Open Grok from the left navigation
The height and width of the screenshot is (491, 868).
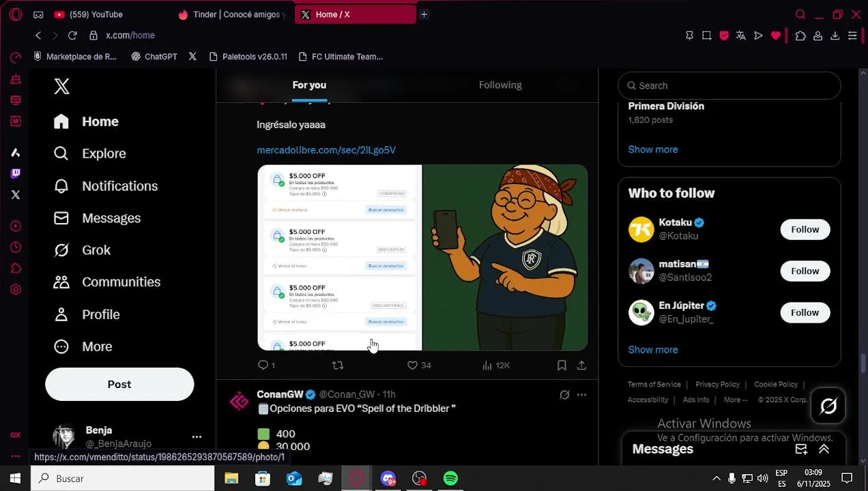pyautogui.click(x=82, y=250)
